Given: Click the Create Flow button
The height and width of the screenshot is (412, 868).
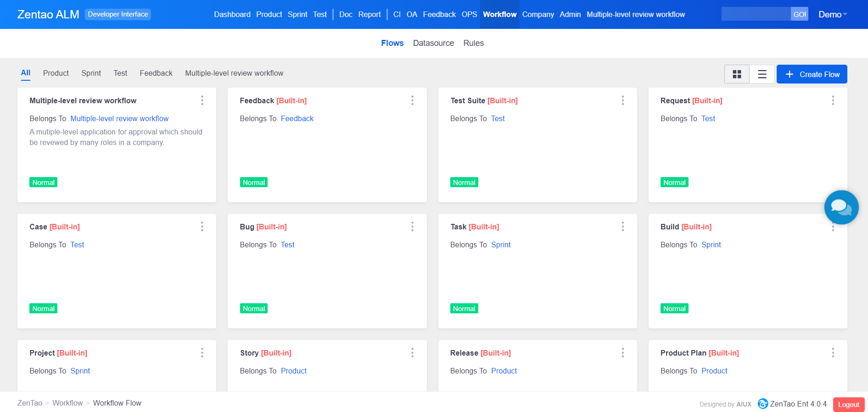Looking at the screenshot, I should click(x=812, y=74).
